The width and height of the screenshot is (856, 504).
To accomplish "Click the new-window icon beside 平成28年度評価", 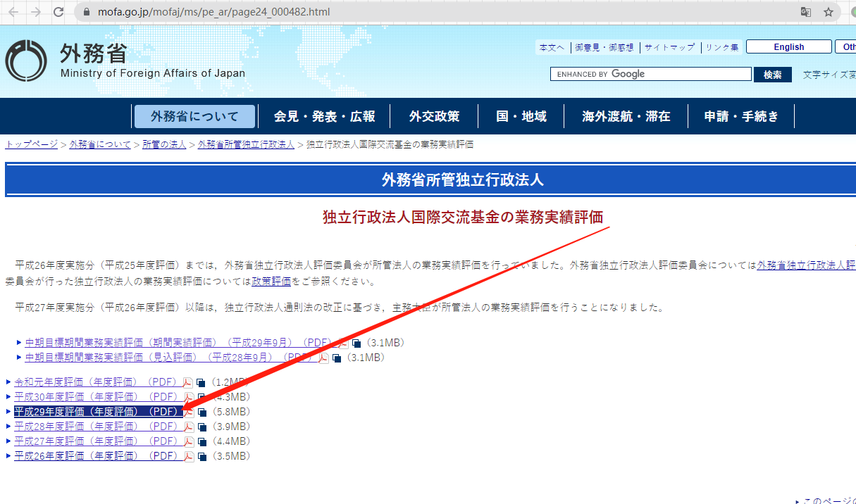I will tap(202, 427).
